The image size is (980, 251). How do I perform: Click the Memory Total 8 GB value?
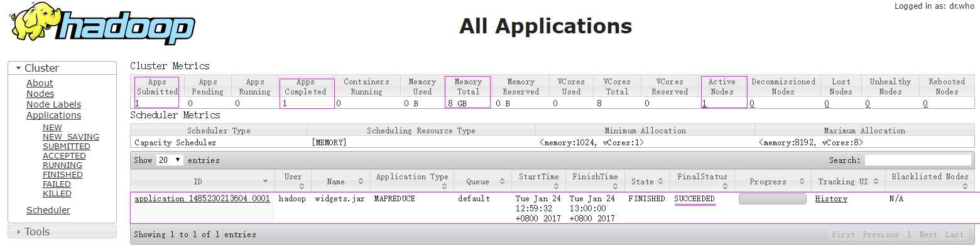tap(457, 103)
